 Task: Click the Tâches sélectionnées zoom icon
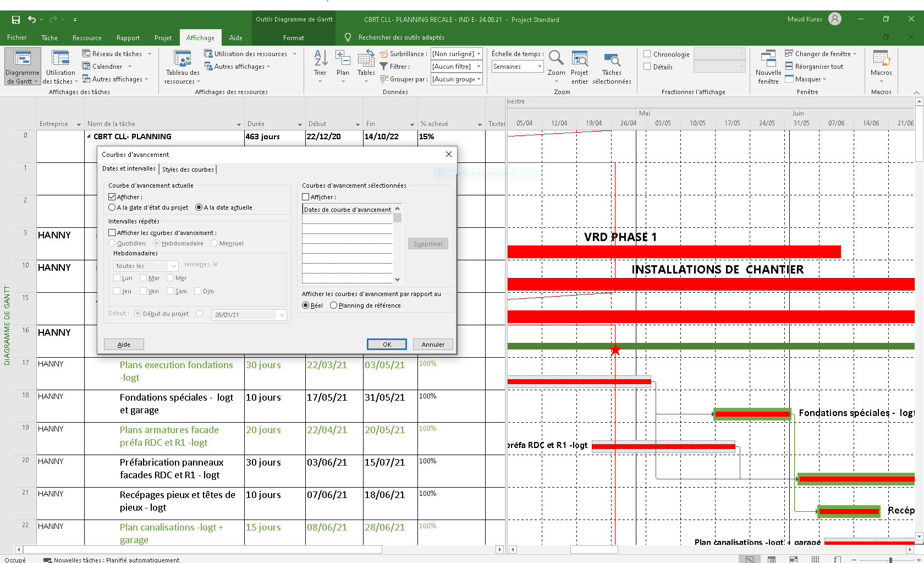pos(612,59)
